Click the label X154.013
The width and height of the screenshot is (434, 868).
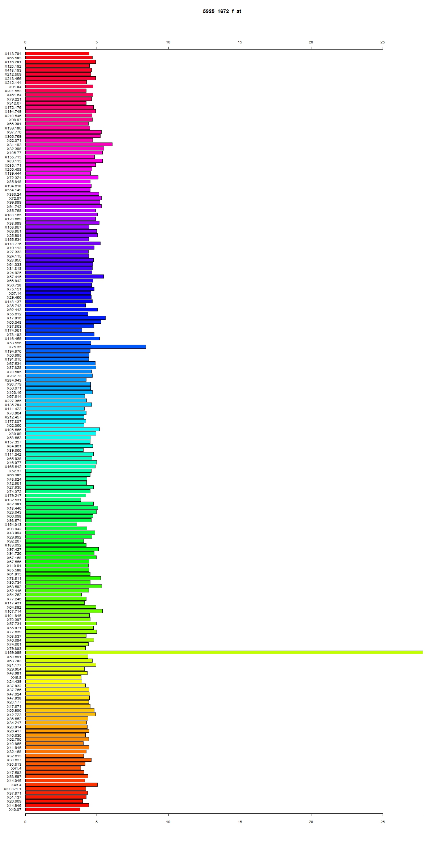(13, 524)
